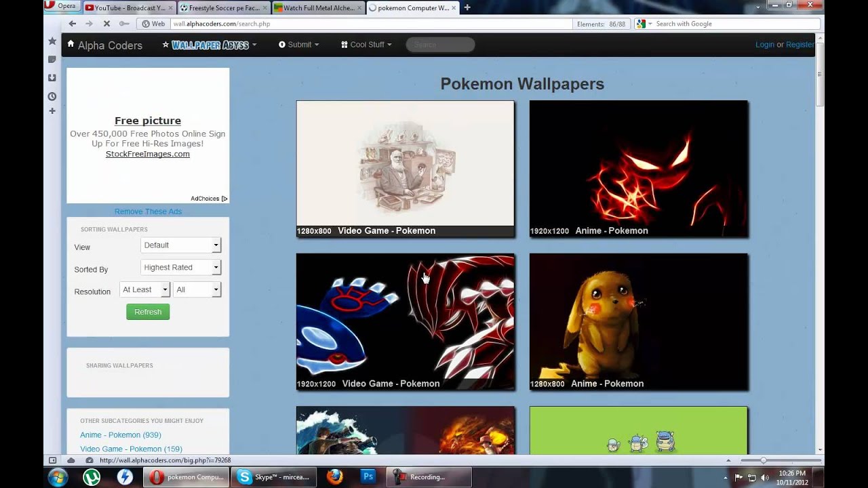
Task: Visit the StockFreeImages.com ad link
Action: click(x=148, y=154)
